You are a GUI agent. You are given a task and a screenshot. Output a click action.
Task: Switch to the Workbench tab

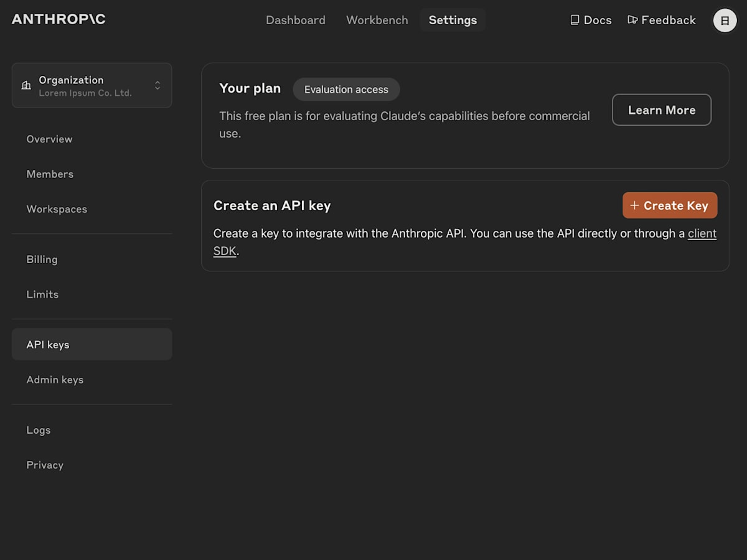pyautogui.click(x=377, y=20)
